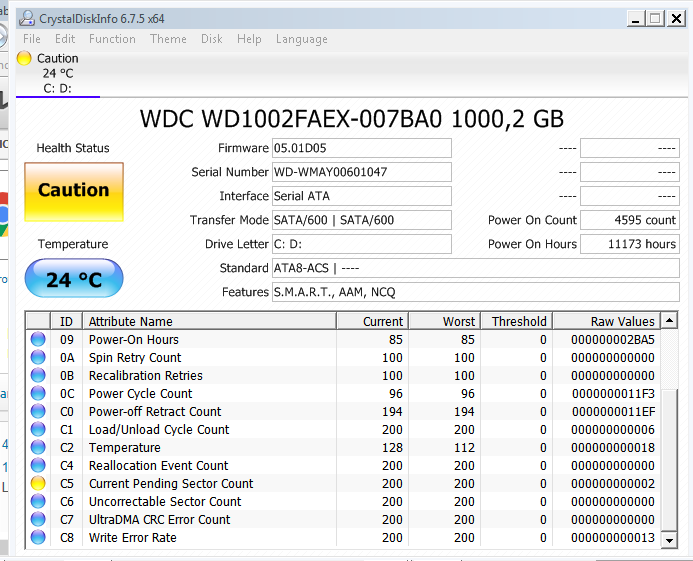Click the attribute list scroll down arrow
The height and width of the screenshot is (561, 693).
coord(670,540)
